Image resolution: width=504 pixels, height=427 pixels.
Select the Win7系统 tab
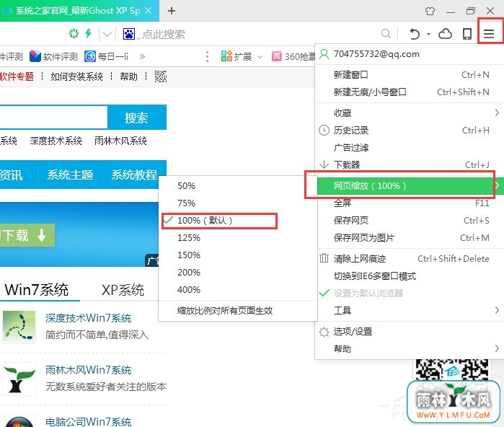tap(36, 290)
